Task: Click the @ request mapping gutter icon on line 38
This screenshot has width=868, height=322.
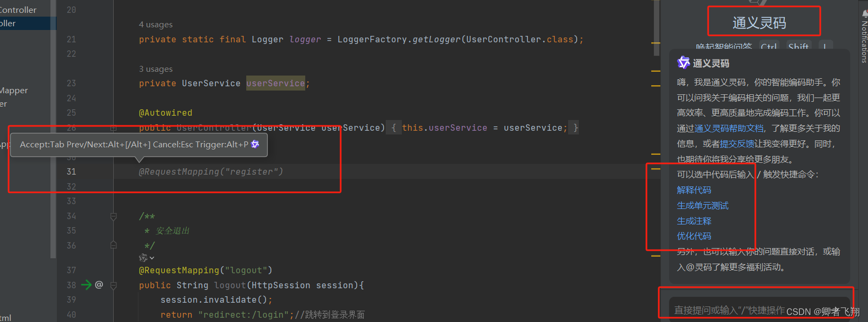Action: tap(99, 284)
